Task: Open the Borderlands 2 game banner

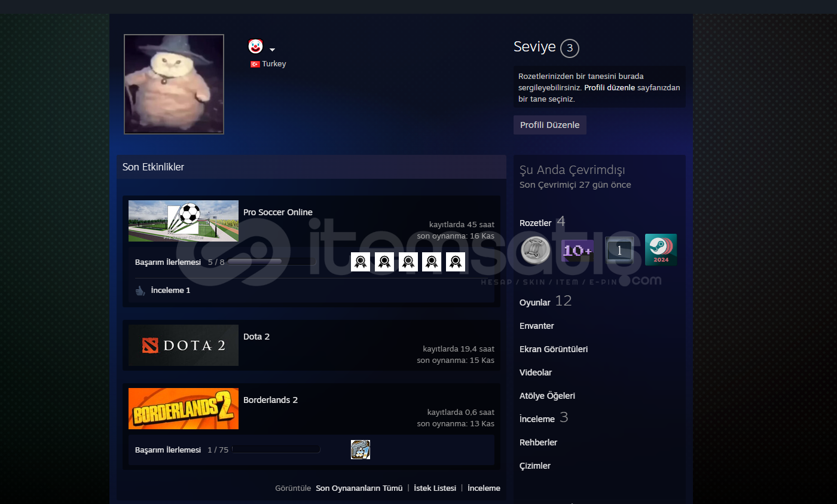Action: click(x=184, y=408)
